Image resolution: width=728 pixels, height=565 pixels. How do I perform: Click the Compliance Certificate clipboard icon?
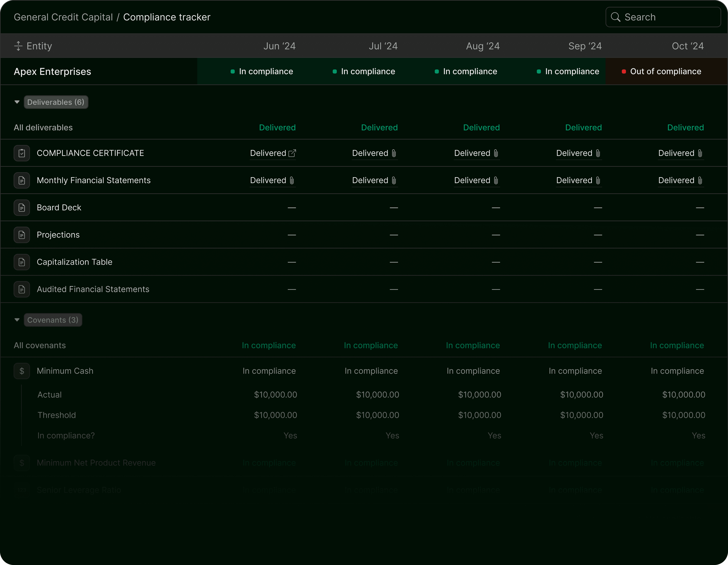pyautogui.click(x=22, y=153)
